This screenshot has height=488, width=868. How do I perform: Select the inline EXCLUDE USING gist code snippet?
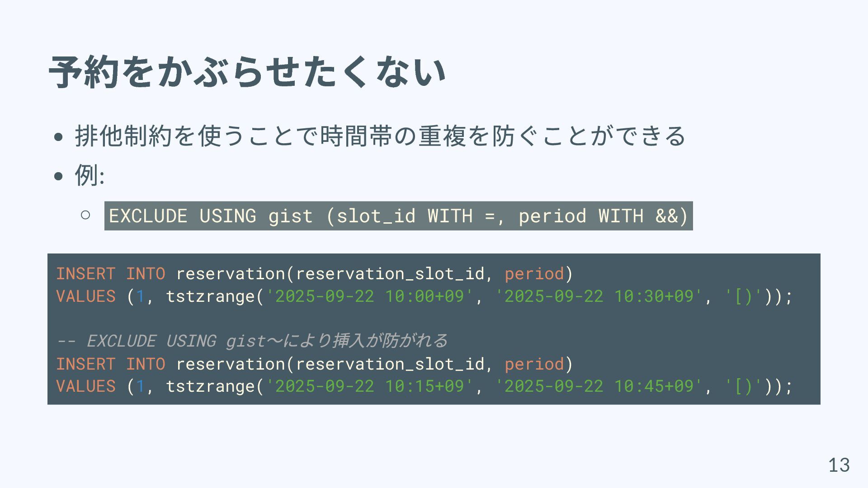pyautogui.click(x=398, y=216)
